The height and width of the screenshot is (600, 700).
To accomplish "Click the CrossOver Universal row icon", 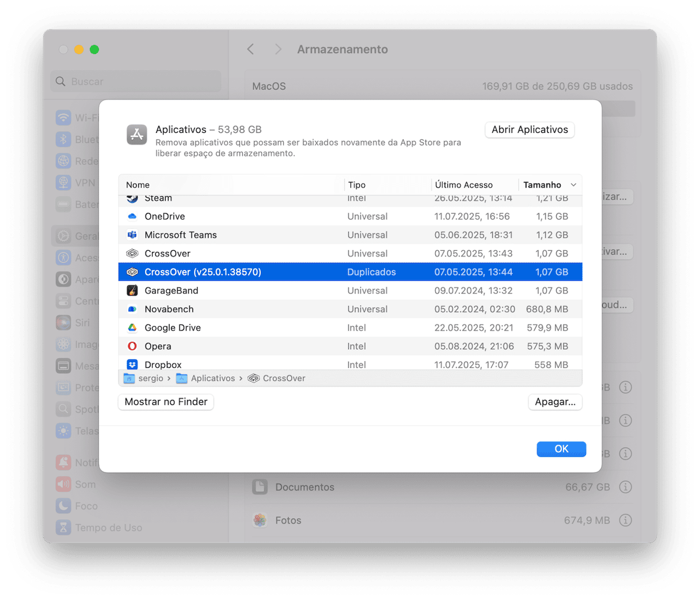I will (132, 253).
